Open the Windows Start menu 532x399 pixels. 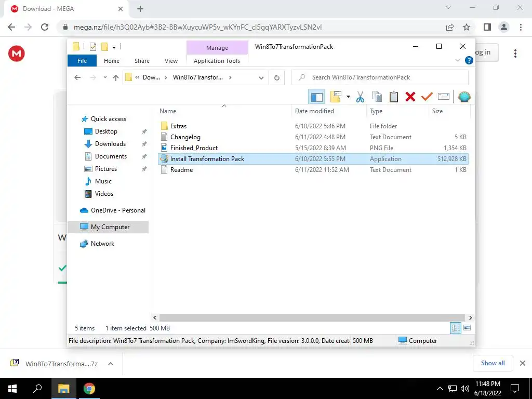pyautogui.click(x=12, y=389)
